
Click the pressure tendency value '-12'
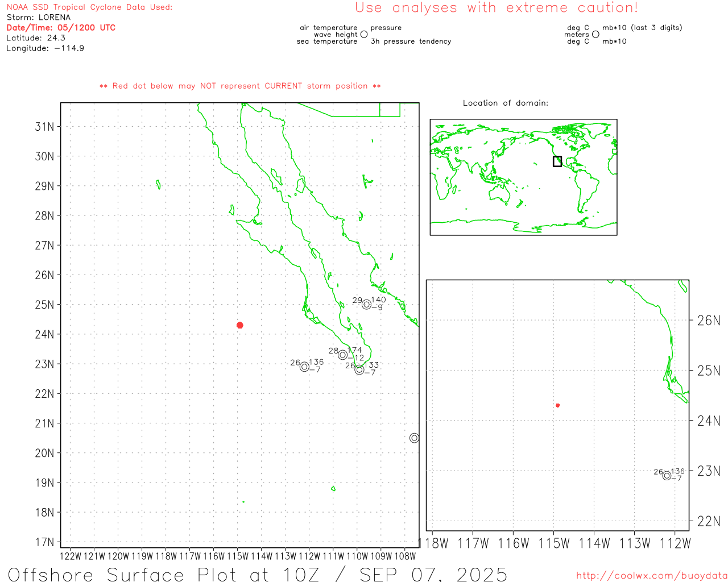click(356, 358)
